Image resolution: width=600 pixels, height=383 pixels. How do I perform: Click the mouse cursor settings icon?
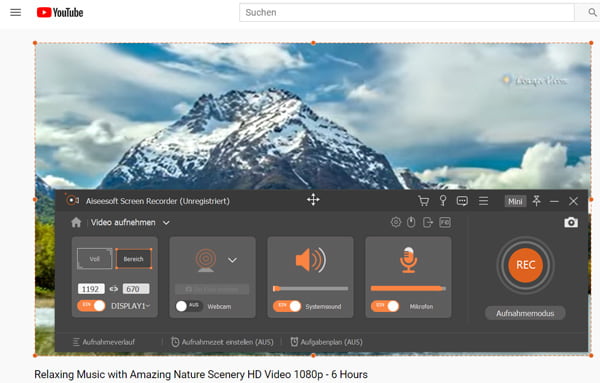[411, 222]
